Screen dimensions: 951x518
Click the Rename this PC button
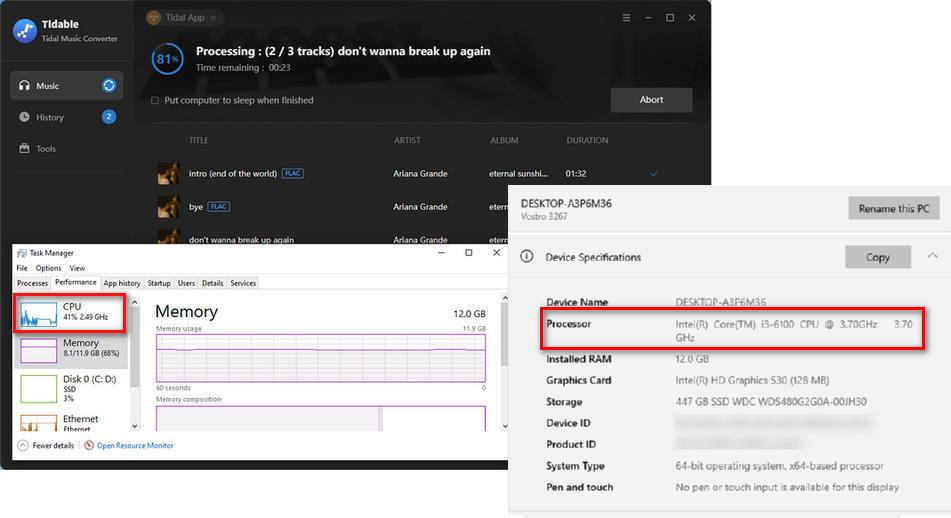tap(893, 208)
